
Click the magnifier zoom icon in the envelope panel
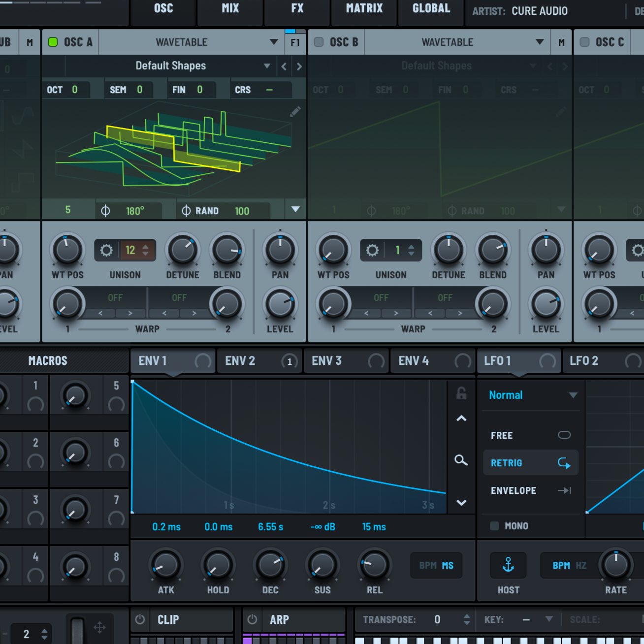coord(461,460)
